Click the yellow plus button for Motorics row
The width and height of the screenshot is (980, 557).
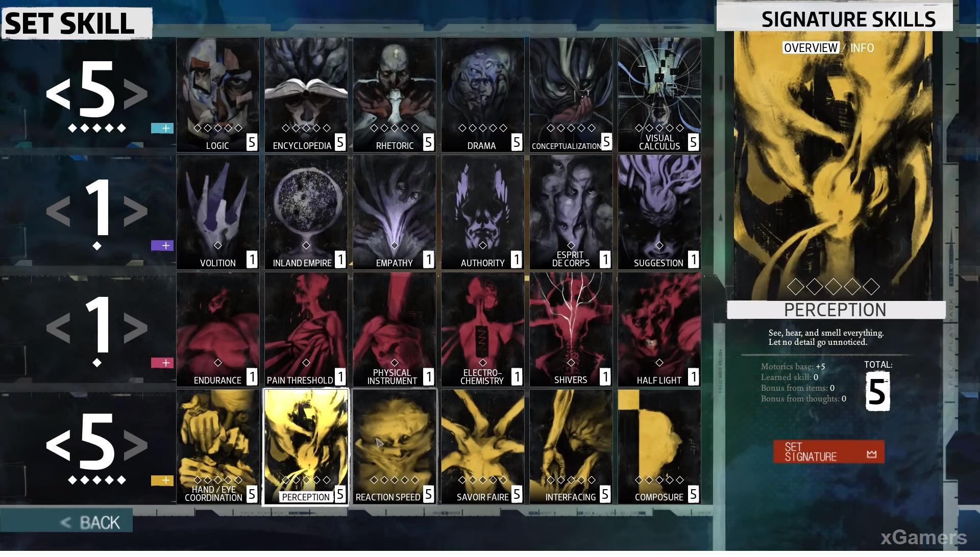[x=162, y=480]
